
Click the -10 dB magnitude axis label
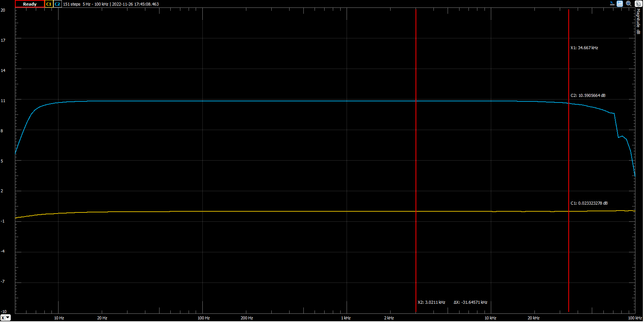[x=4, y=312]
